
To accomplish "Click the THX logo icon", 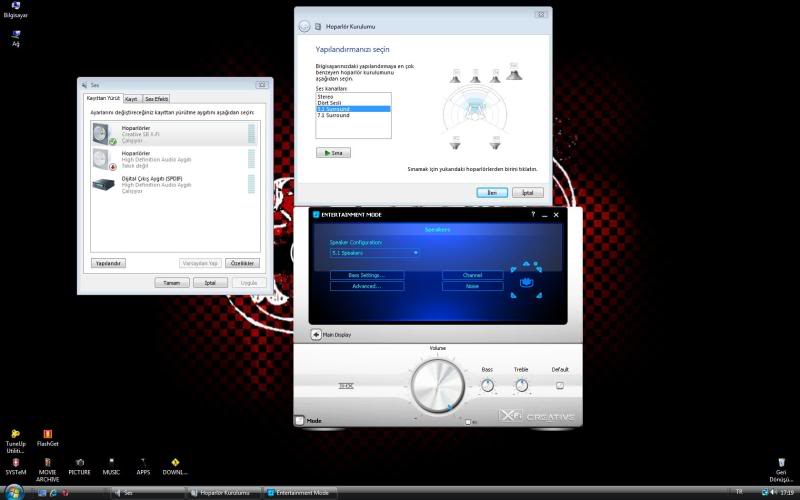I will (347, 386).
